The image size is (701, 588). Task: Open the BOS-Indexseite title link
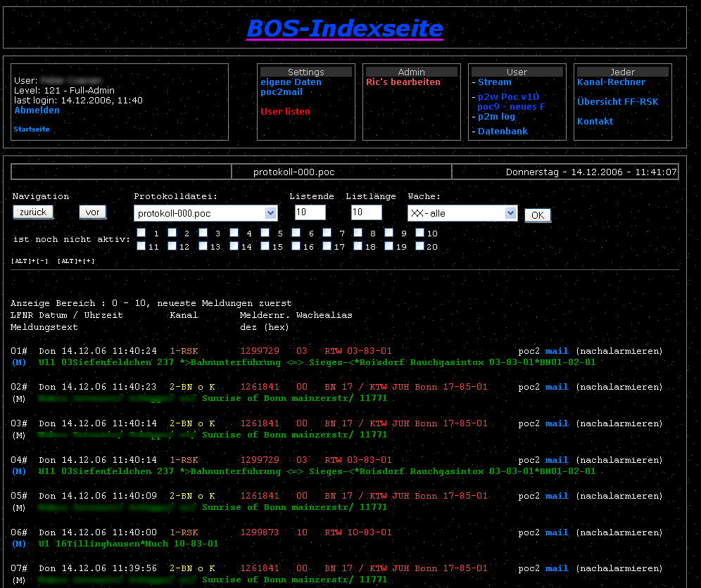pos(345,29)
